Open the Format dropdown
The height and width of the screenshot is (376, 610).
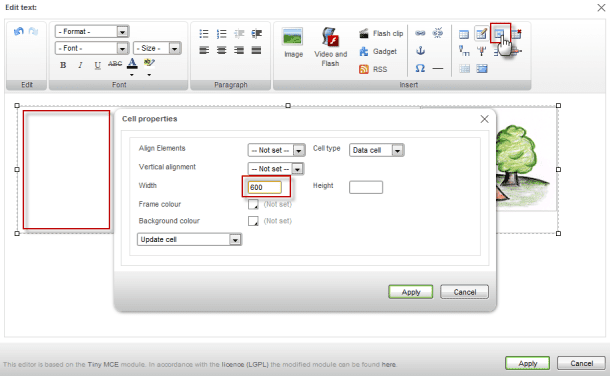pos(92,31)
